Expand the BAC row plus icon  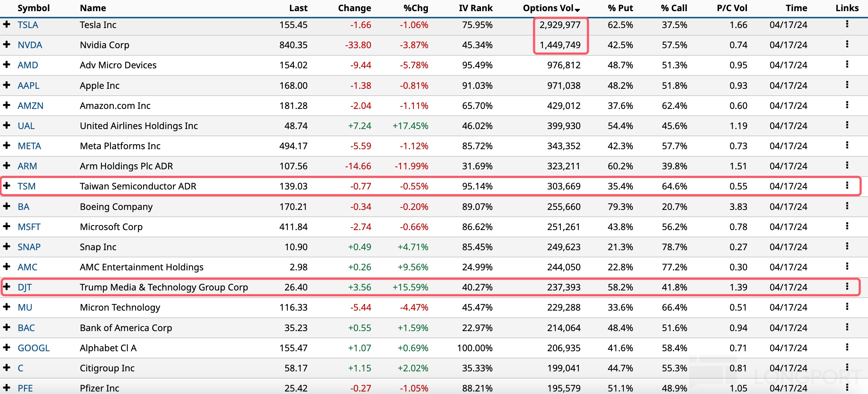[x=6, y=327]
